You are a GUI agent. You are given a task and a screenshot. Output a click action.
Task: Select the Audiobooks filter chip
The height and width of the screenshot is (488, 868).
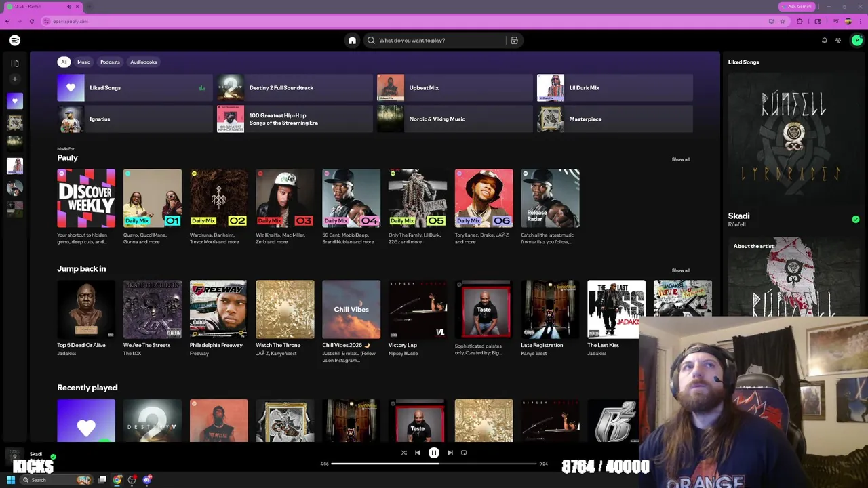click(143, 62)
